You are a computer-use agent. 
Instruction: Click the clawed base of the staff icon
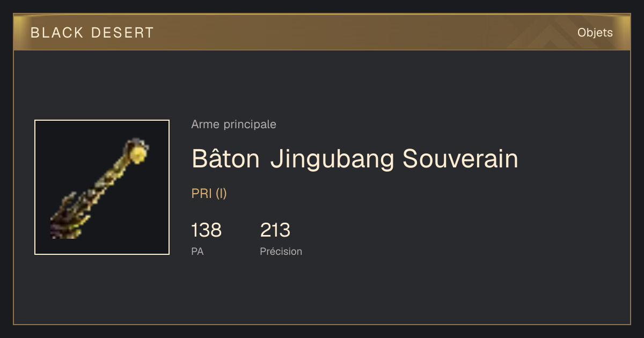(x=67, y=217)
